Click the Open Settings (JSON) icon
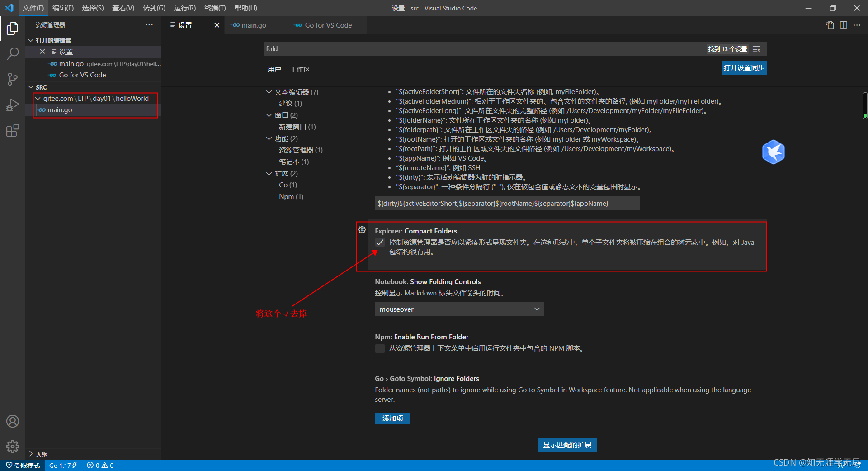868x471 pixels. tap(830, 25)
